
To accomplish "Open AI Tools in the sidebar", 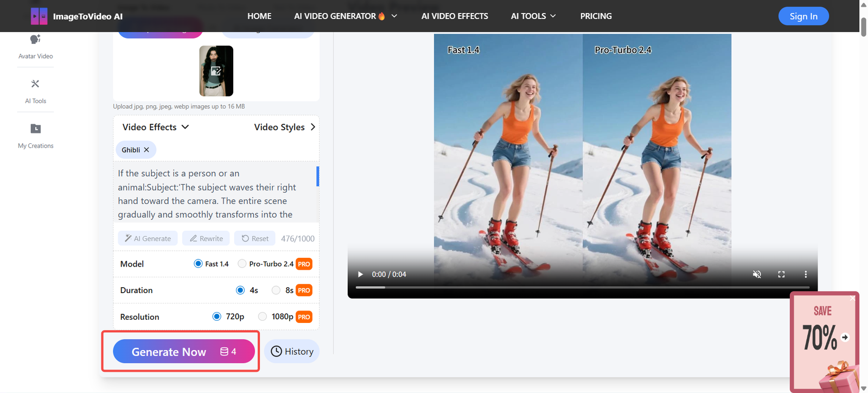I will coord(35,91).
